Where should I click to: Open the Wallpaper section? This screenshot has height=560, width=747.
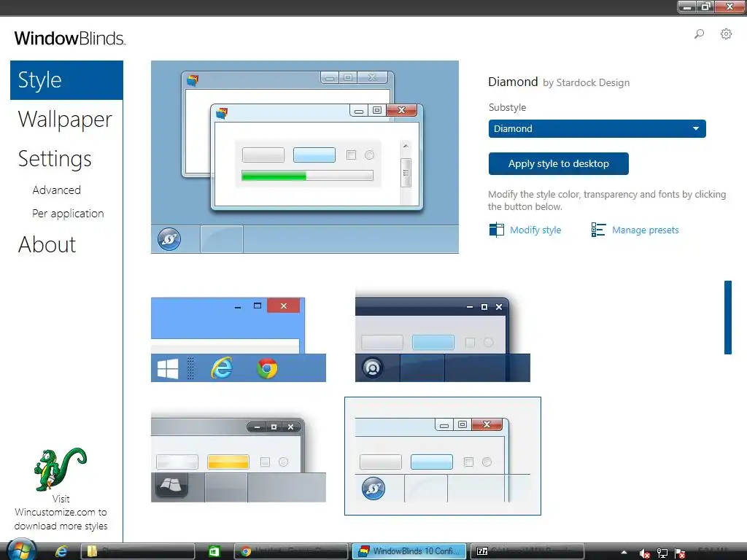[x=65, y=119]
